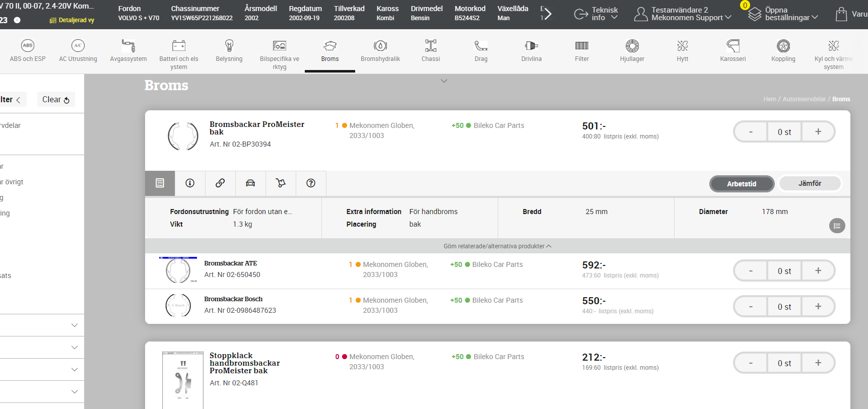Open Testanvändare 2 user menu
The height and width of the screenshot is (409, 868).
coord(683,14)
